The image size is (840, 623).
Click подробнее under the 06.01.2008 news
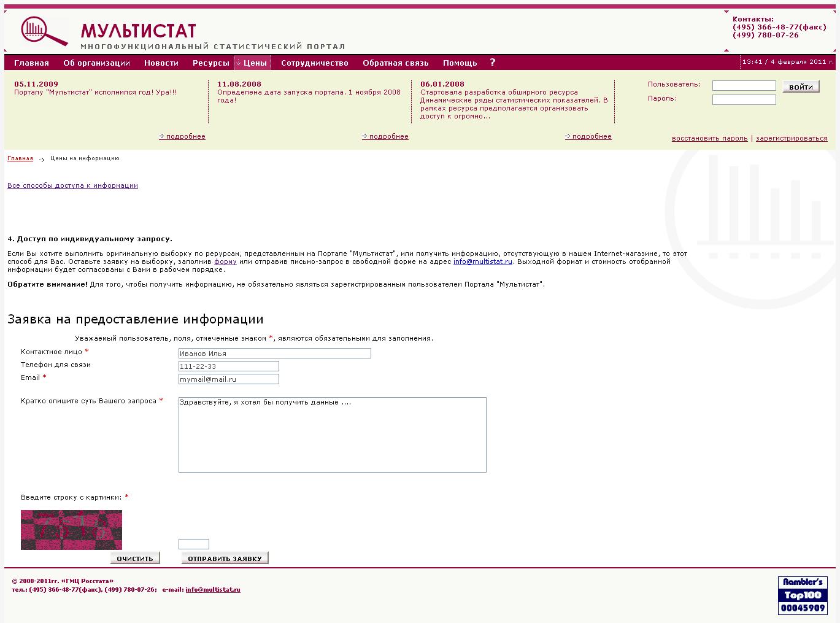591,136
